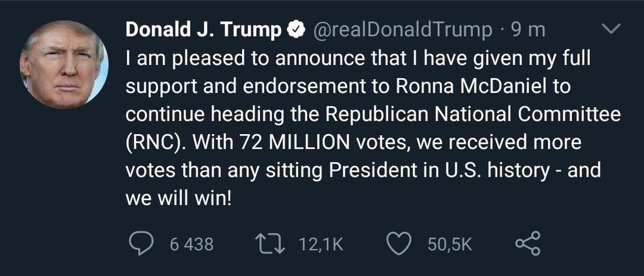Open the tweet options chevron
This screenshot has height=276, width=644.
click(609, 29)
